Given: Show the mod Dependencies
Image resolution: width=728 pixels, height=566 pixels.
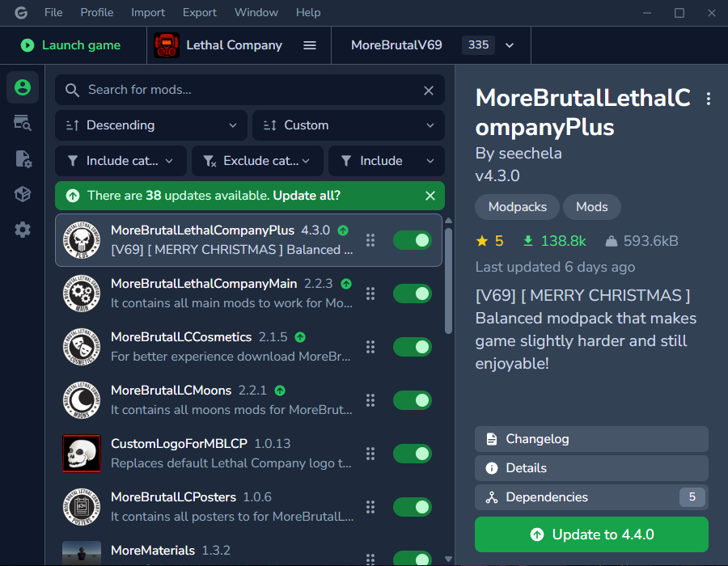Looking at the screenshot, I should pyautogui.click(x=591, y=497).
